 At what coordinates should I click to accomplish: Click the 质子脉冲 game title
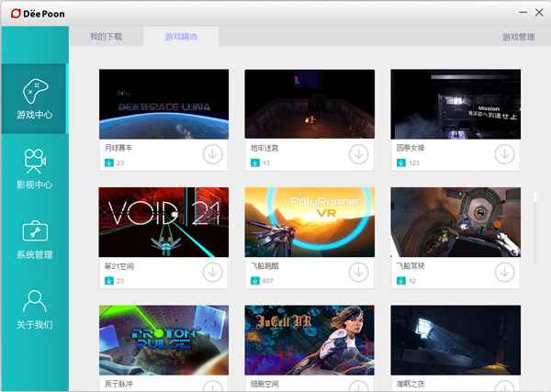click(118, 384)
